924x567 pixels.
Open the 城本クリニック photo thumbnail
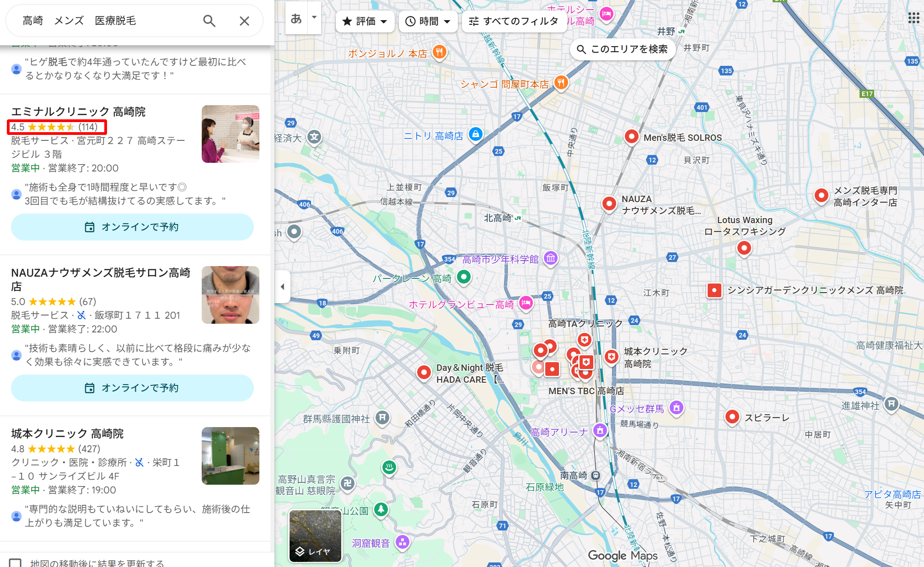pyautogui.click(x=230, y=455)
